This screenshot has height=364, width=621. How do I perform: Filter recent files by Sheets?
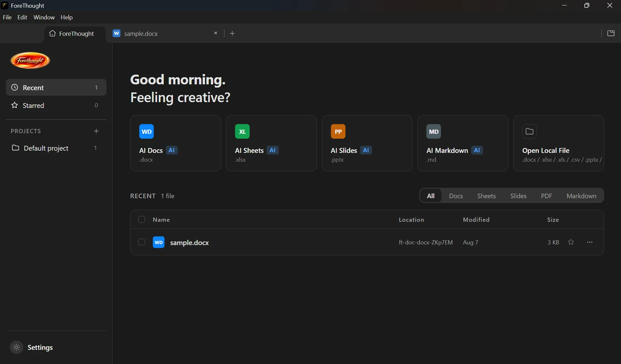(486, 196)
